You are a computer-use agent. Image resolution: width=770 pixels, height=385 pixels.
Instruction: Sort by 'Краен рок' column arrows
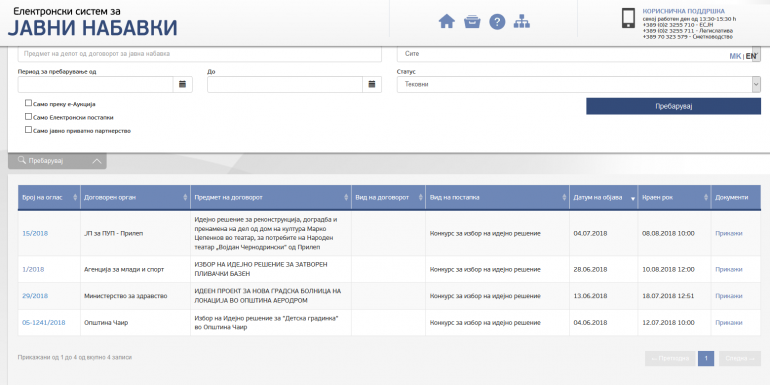(x=706, y=197)
